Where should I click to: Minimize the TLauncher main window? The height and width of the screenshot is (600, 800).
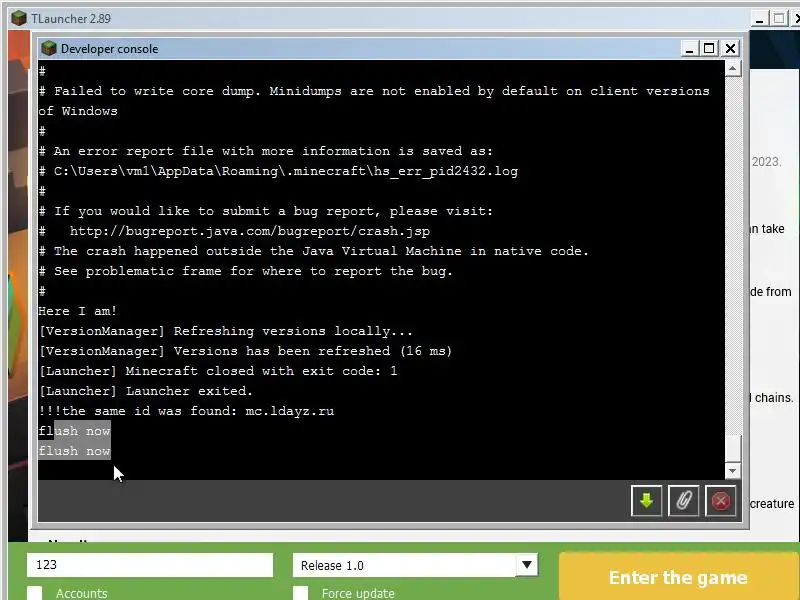(759, 19)
